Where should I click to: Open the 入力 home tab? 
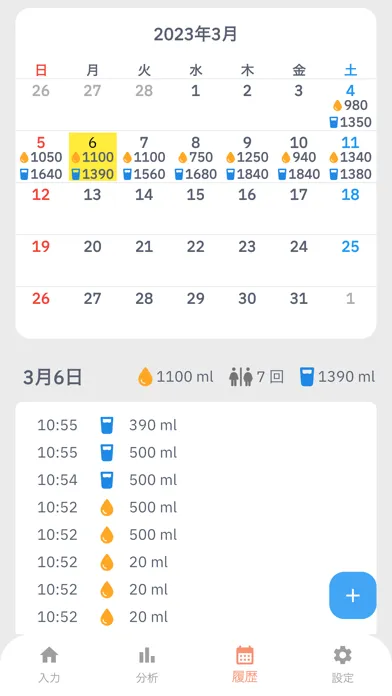click(49, 664)
